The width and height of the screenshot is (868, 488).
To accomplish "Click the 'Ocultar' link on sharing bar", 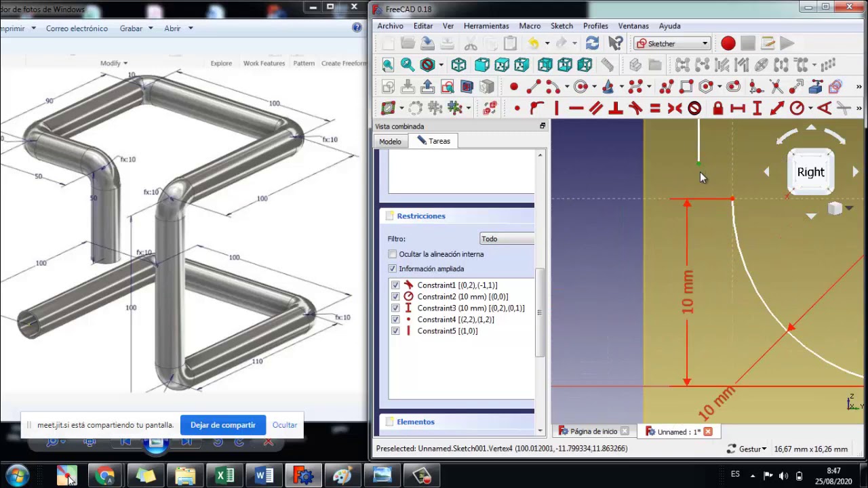I will coord(285,425).
